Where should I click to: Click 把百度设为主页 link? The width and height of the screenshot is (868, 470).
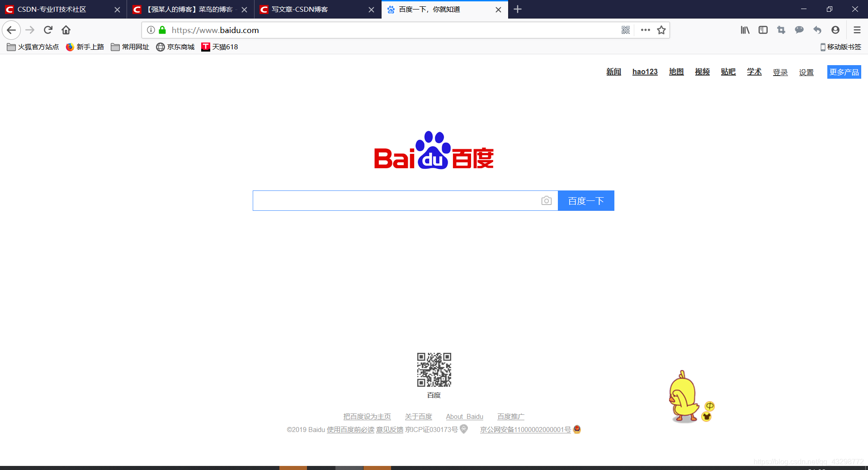(367, 417)
